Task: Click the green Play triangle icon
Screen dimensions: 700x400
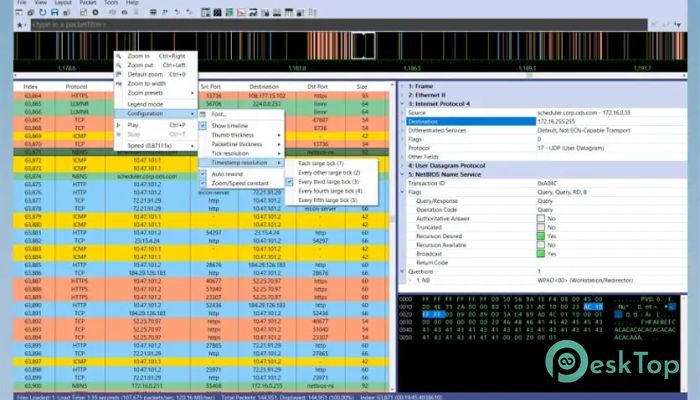Action: tap(118, 125)
